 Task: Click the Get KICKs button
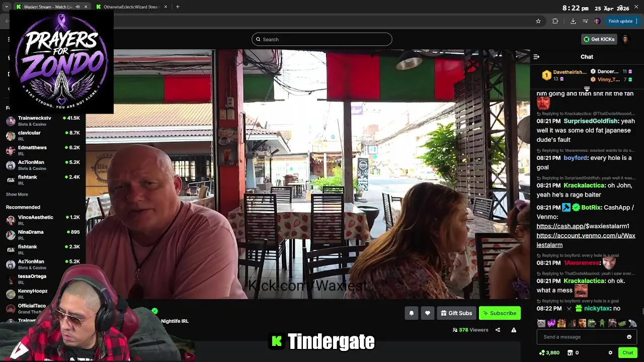coord(599,39)
